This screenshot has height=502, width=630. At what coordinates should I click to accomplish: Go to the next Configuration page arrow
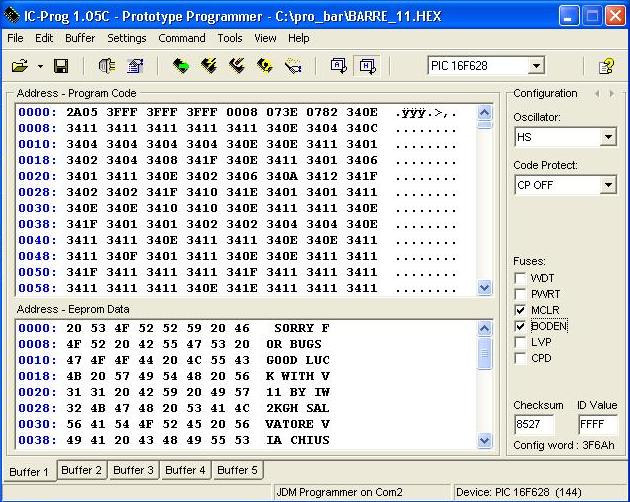click(612, 94)
